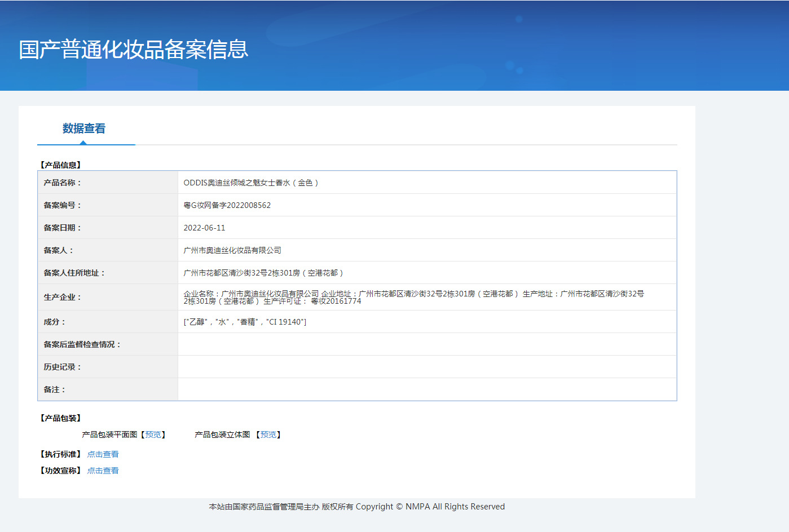The image size is (789, 532).
Task: Click the NMPA copyright footer text
Action: point(357,507)
